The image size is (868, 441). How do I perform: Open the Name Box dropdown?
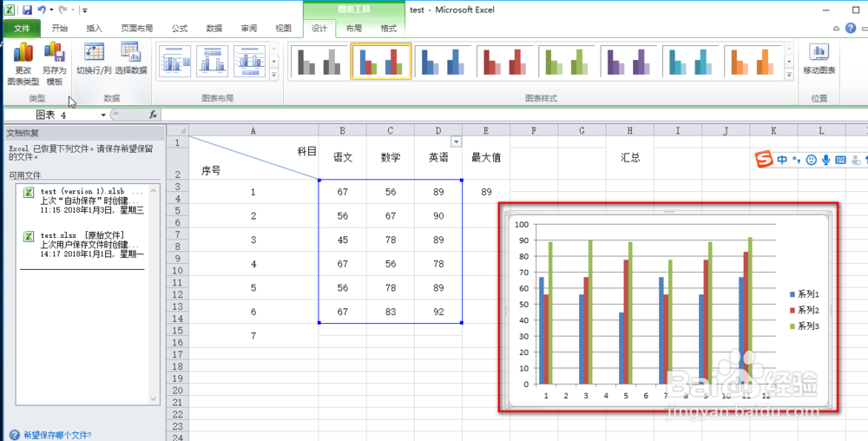pyautogui.click(x=103, y=115)
